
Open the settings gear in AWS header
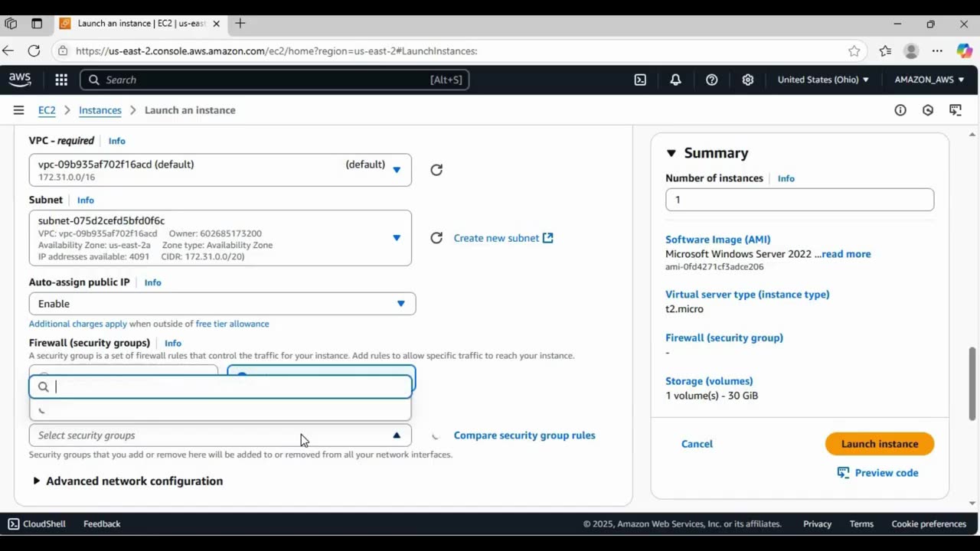point(748,80)
